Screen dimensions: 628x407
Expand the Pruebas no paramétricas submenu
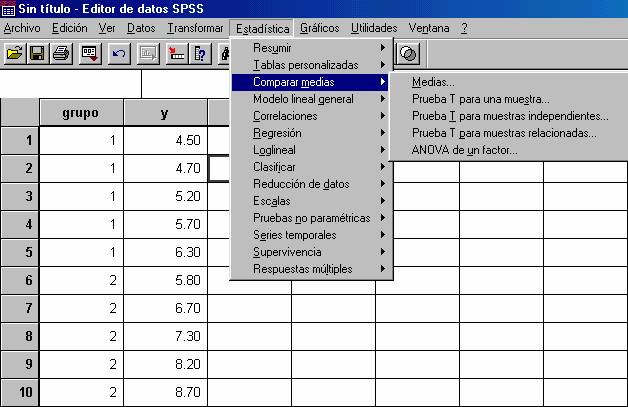310,218
